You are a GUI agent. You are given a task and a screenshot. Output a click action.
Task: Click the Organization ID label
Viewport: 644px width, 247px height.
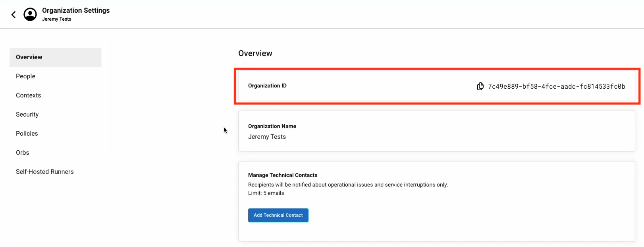coord(267,86)
